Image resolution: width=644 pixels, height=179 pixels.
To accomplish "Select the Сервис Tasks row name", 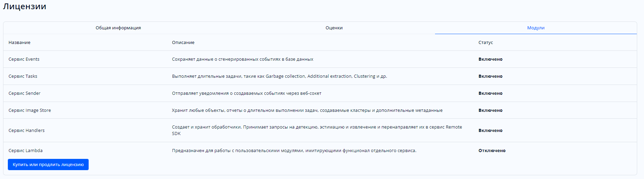I will [23, 76].
